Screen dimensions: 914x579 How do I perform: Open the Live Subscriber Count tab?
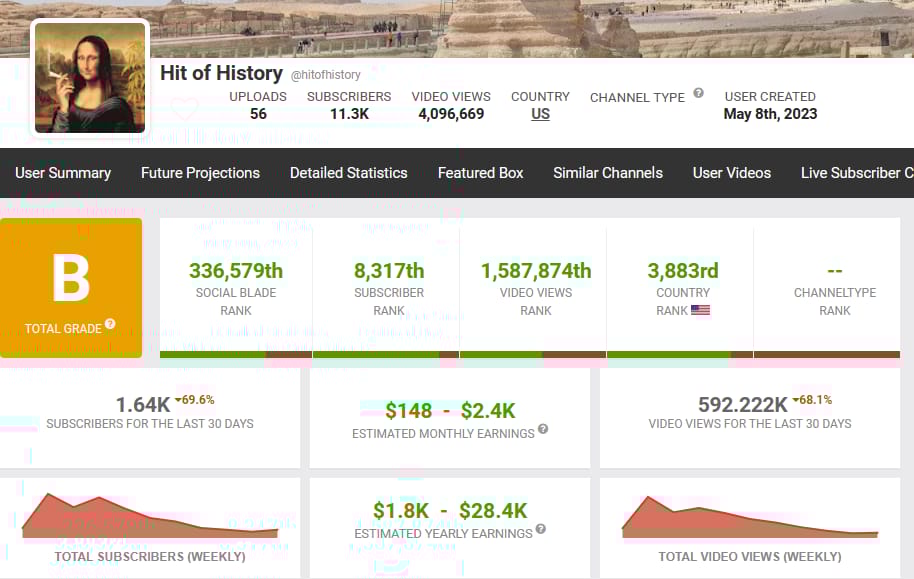(x=857, y=173)
